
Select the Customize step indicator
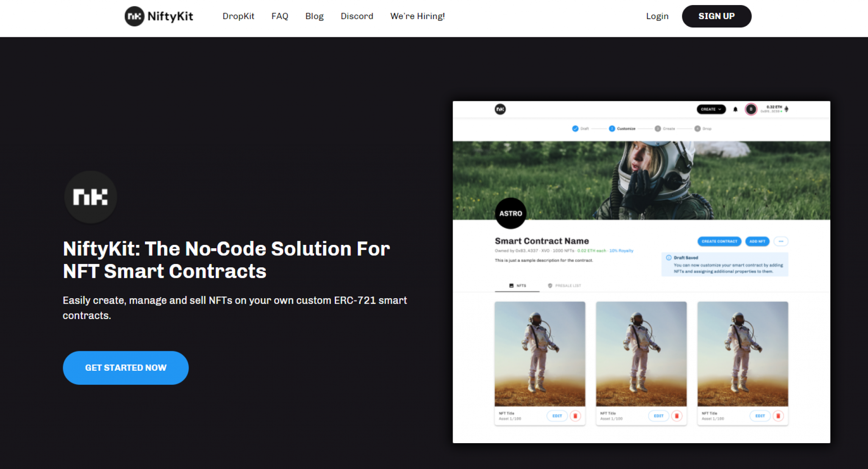pos(622,128)
